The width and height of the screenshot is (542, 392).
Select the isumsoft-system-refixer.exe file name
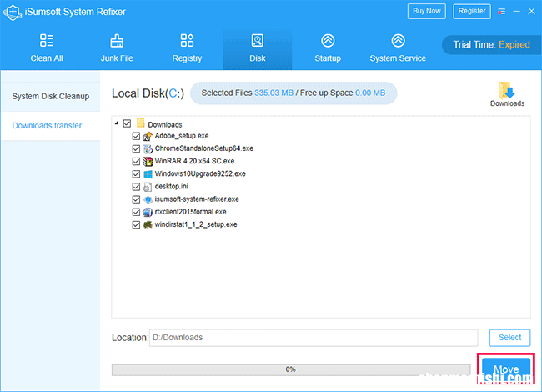pyautogui.click(x=197, y=199)
